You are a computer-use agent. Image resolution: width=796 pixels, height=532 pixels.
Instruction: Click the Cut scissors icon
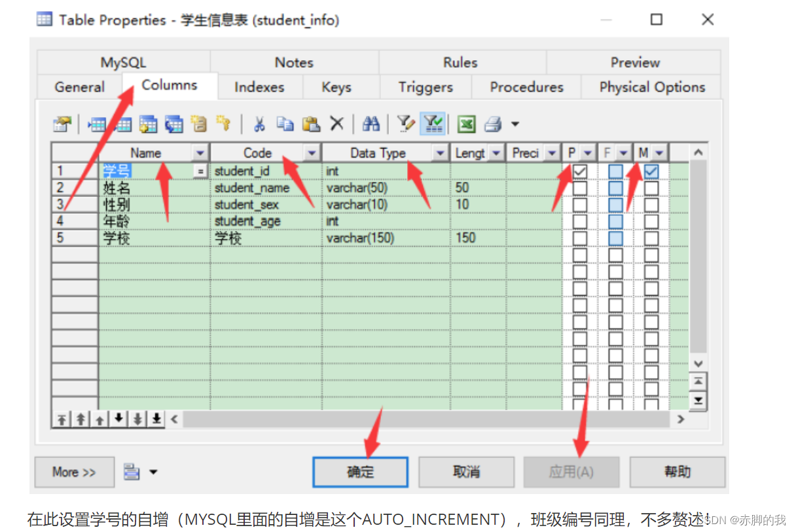tap(259, 124)
